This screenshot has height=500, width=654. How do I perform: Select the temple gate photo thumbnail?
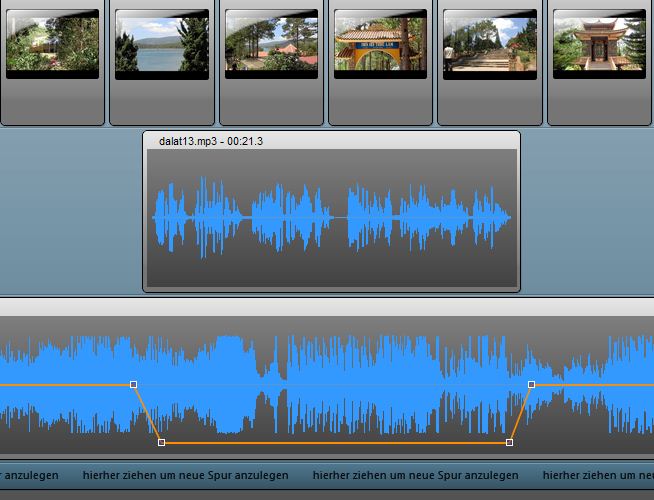380,44
